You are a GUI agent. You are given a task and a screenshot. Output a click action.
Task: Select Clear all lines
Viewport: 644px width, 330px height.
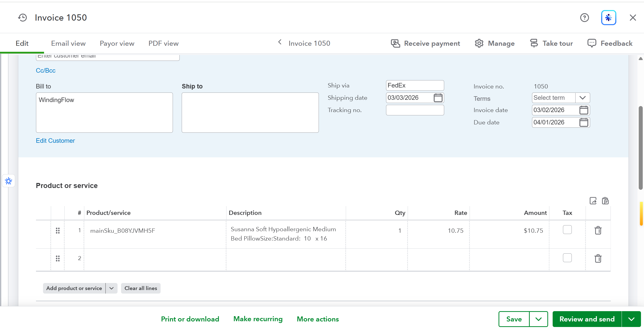click(x=140, y=288)
